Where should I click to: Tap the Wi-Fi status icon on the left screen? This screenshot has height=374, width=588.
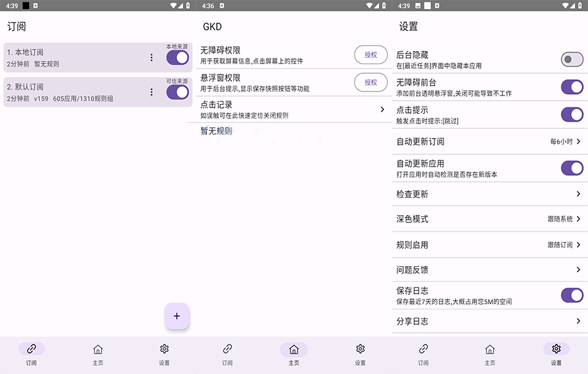pos(174,6)
